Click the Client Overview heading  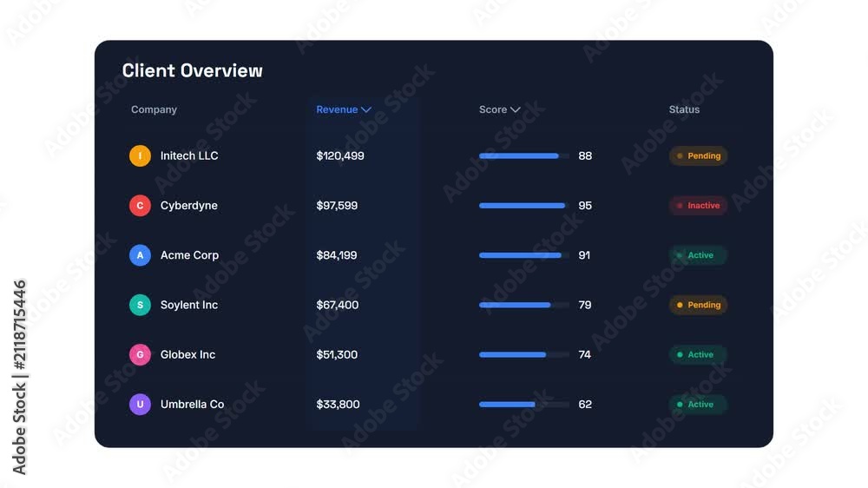[192, 70]
